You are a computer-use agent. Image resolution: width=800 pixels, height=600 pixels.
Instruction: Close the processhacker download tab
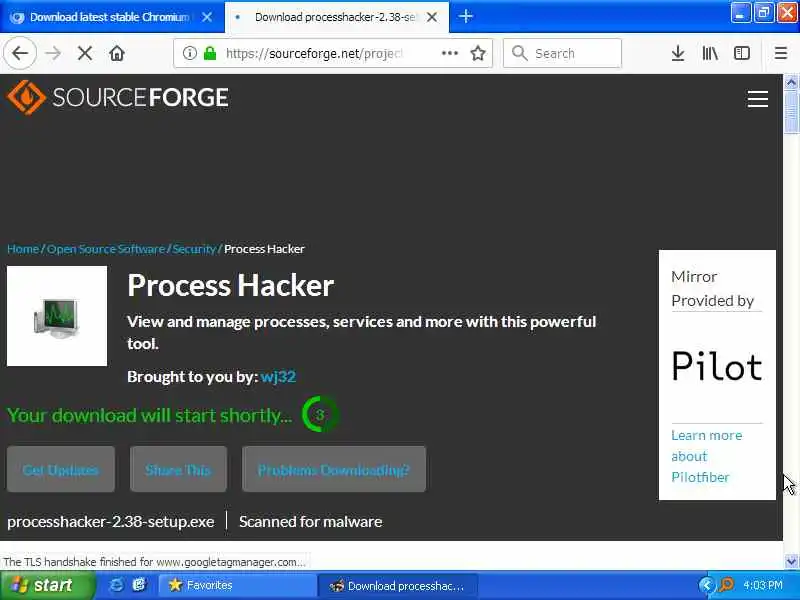[x=432, y=17]
